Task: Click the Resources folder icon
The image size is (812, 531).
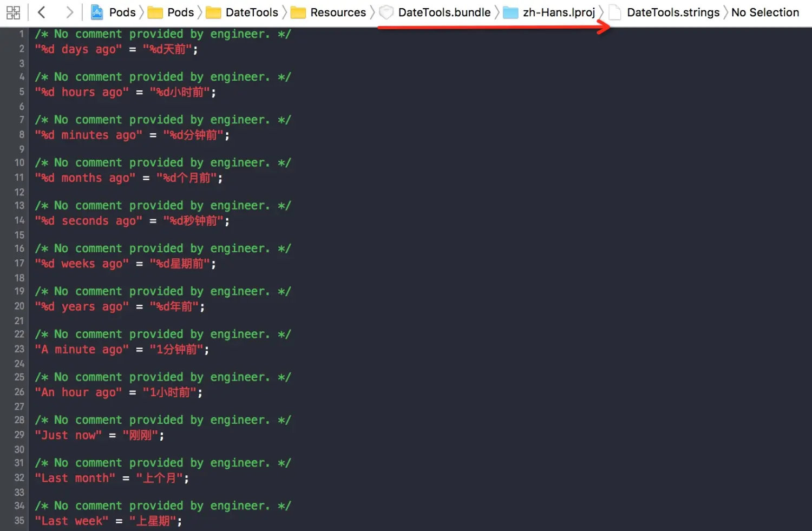Action: 298,12
